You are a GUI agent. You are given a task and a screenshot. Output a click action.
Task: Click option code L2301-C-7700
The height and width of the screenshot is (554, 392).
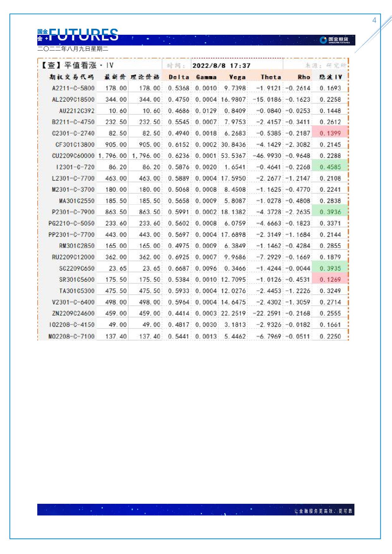(73, 178)
